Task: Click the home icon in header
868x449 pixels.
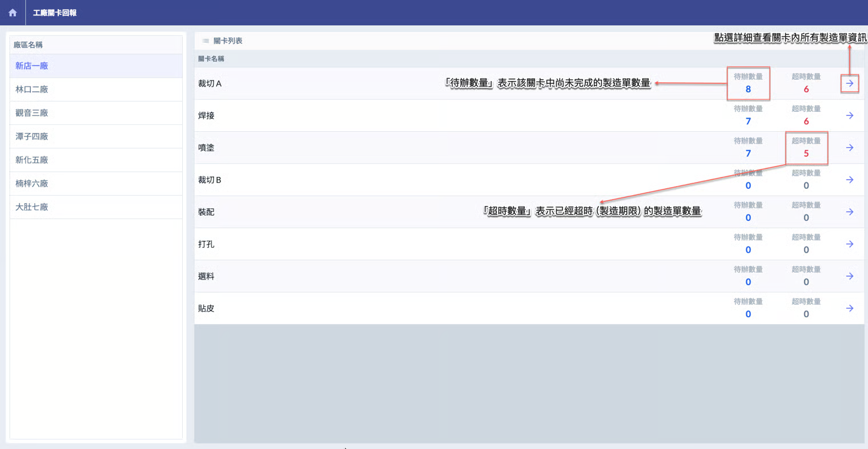Action: coord(13,13)
